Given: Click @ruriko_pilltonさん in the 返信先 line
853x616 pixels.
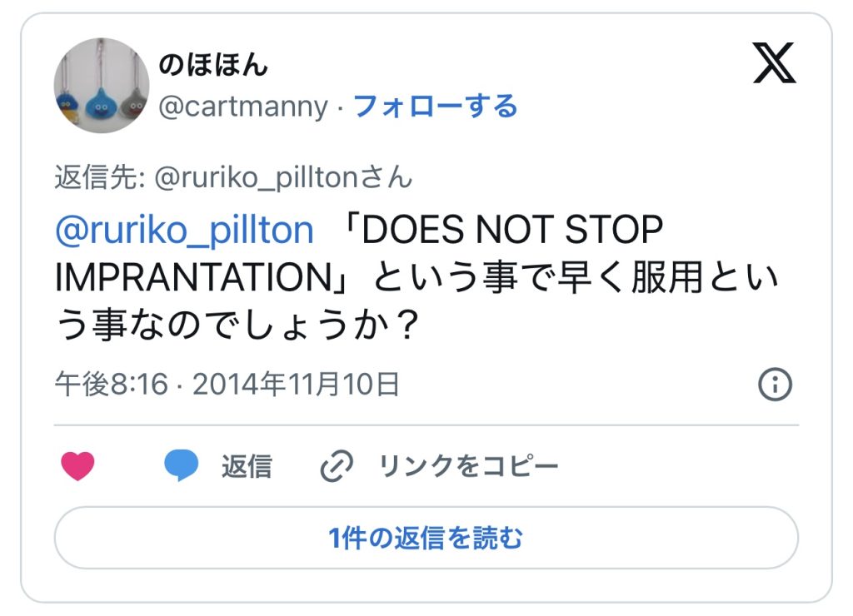Looking at the screenshot, I should point(283,177).
